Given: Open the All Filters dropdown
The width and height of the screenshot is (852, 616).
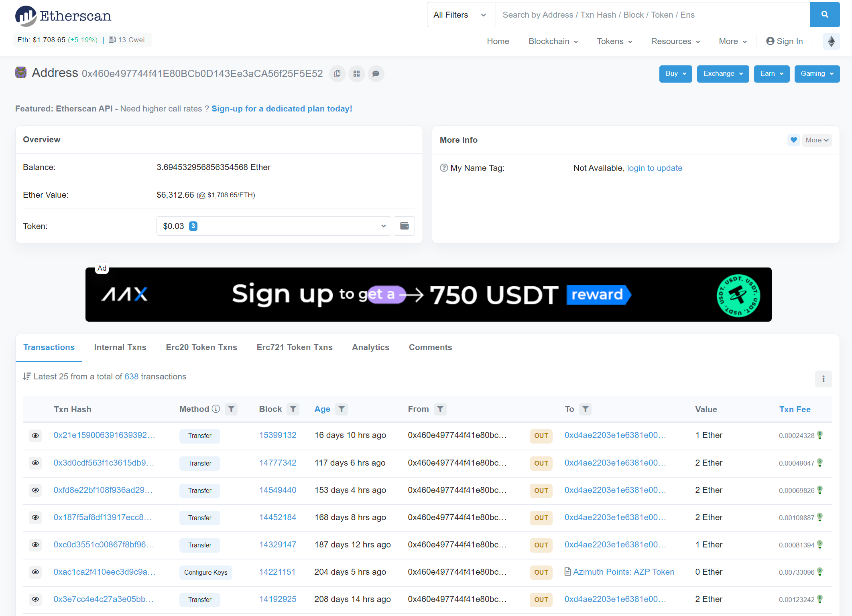Looking at the screenshot, I should coord(460,14).
